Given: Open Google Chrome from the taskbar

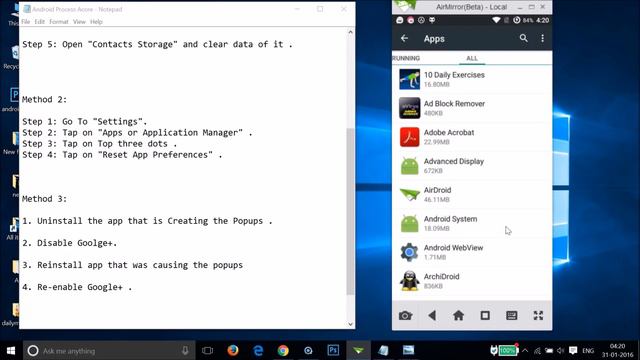Looking at the screenshot, I should point(283,350).
